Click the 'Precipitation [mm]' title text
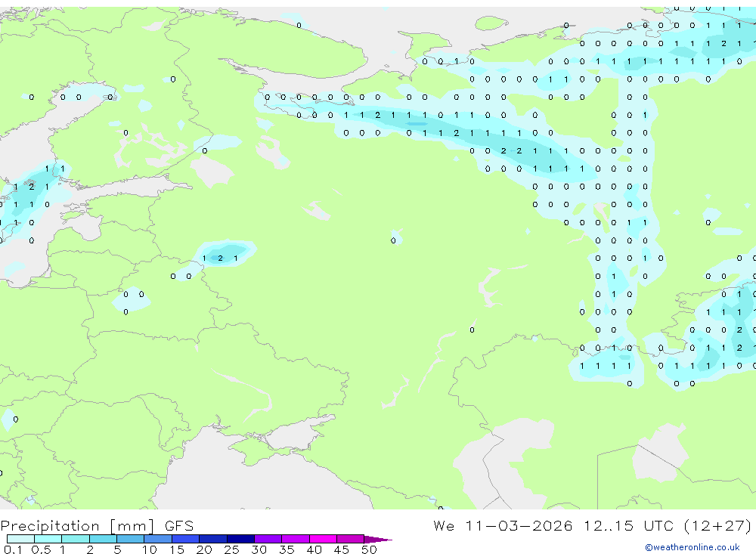 77,526
